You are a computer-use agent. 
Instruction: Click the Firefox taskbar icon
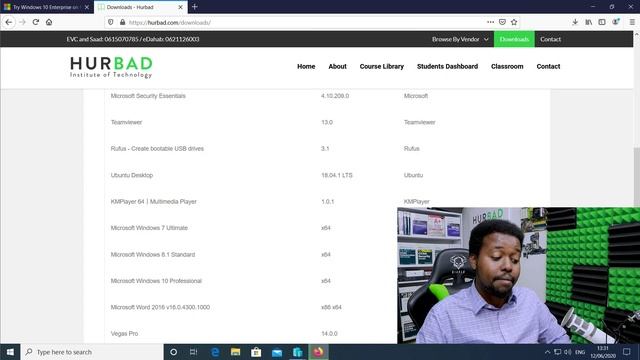click(318, 352)
